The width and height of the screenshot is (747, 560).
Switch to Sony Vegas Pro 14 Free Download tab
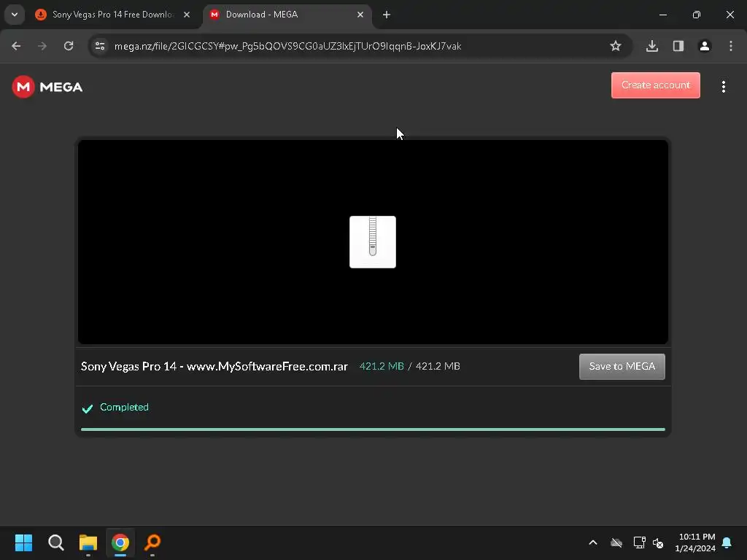(112, 15)
